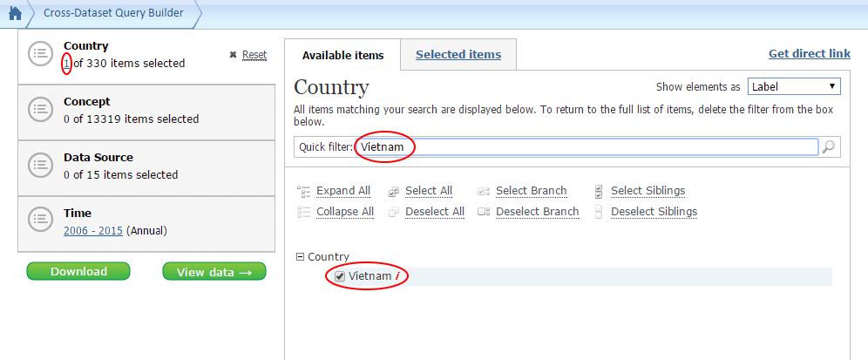Click the quick filter magnifier icon

pos(829,147)
